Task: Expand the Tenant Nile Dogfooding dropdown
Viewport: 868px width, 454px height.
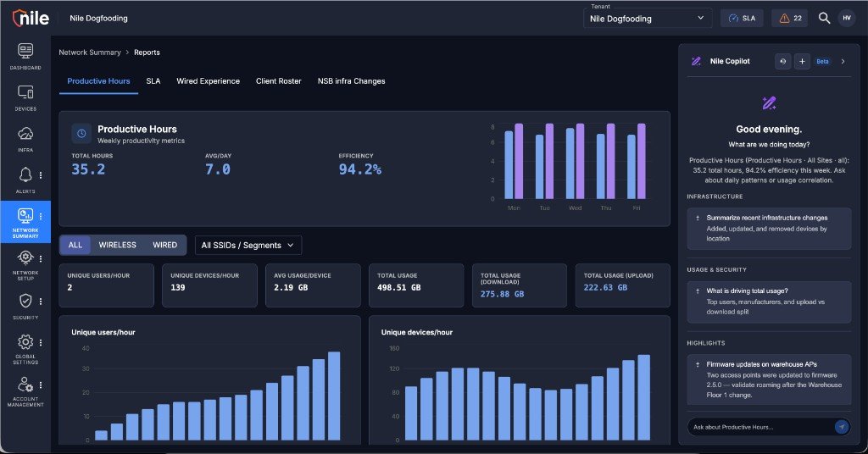Action: (x=647, y=19)
